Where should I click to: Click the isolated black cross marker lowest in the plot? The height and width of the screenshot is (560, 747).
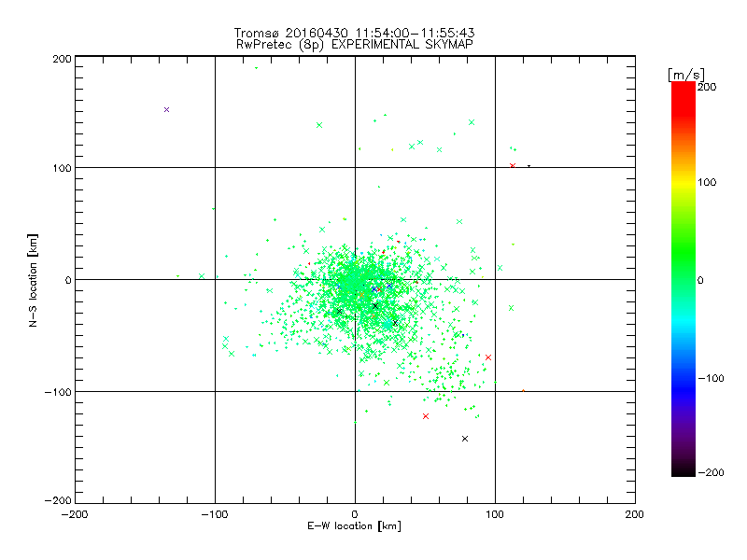465,439
